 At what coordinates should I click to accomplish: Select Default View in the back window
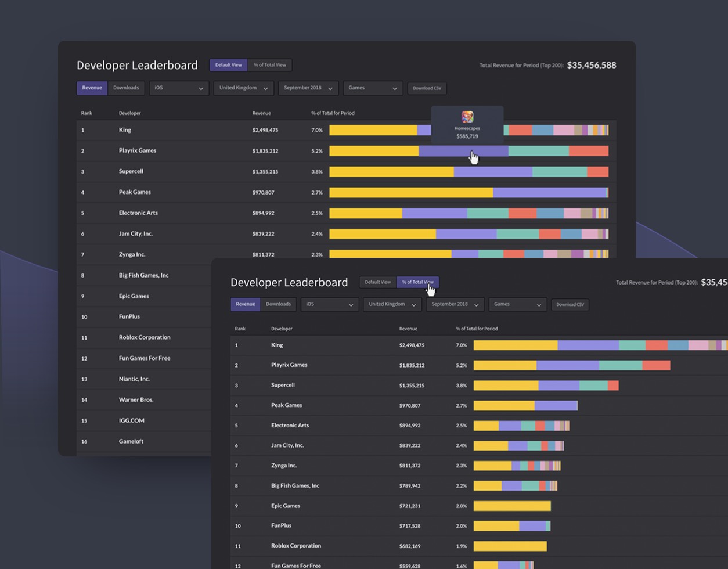[x=229, y=65]
